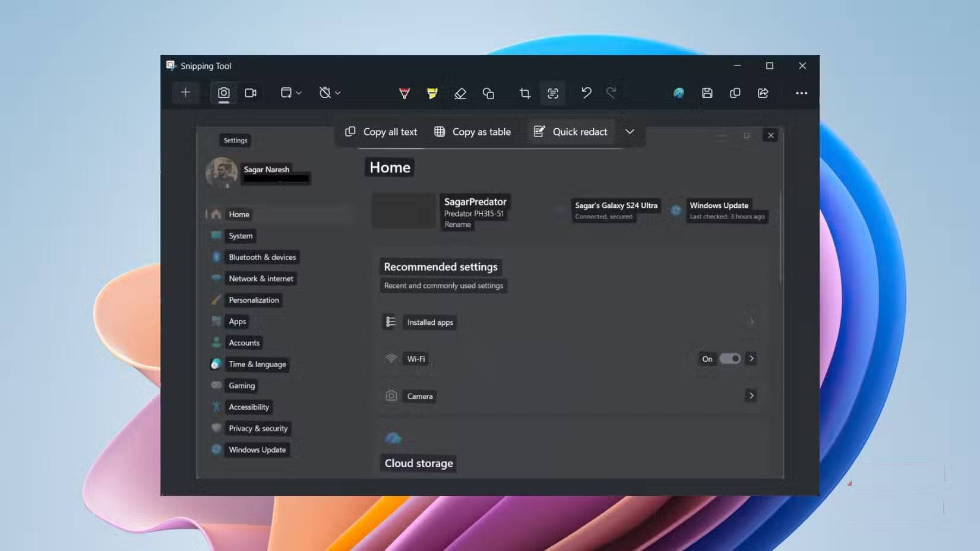Copy all text from the screenshot
Image resolution: width=980 pixels, height=551 pixels.
(x=381, y=132)
